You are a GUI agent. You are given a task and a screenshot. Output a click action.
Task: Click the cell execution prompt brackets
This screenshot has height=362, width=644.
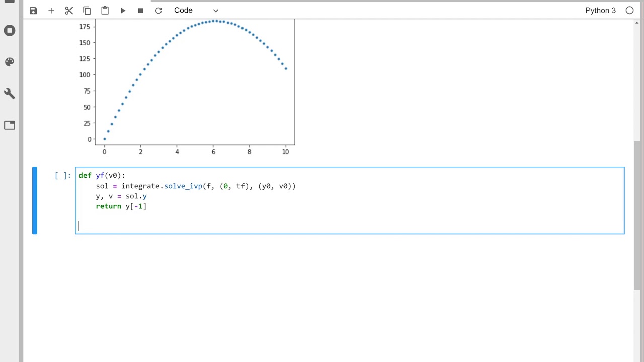pos(63,175)
